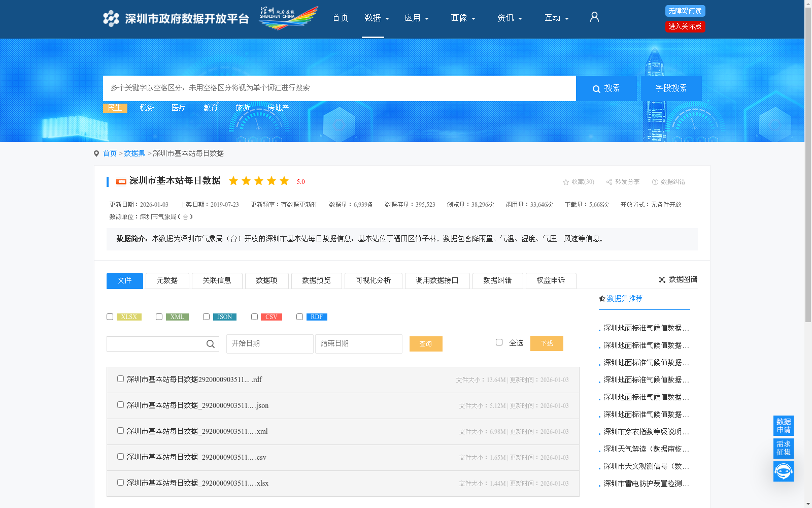Click the fifth rating star
This screenshot has height=508, width=812.
point(284,181)
